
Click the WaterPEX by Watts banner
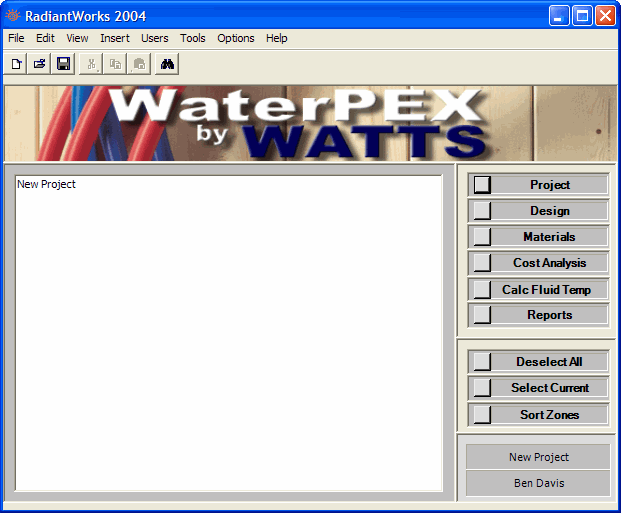pos(310,123)
